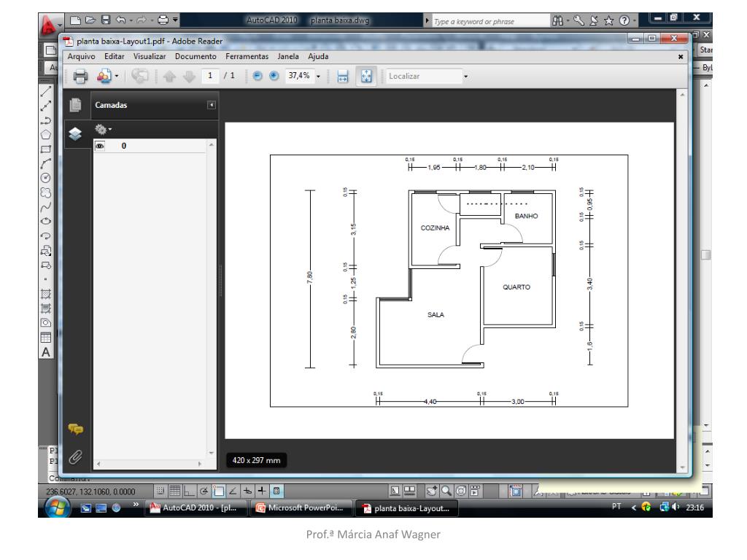This screenshot has width=747, height=560.
Task: Select the Arc tool in AutoCAD
Action: tap(46, 164)
